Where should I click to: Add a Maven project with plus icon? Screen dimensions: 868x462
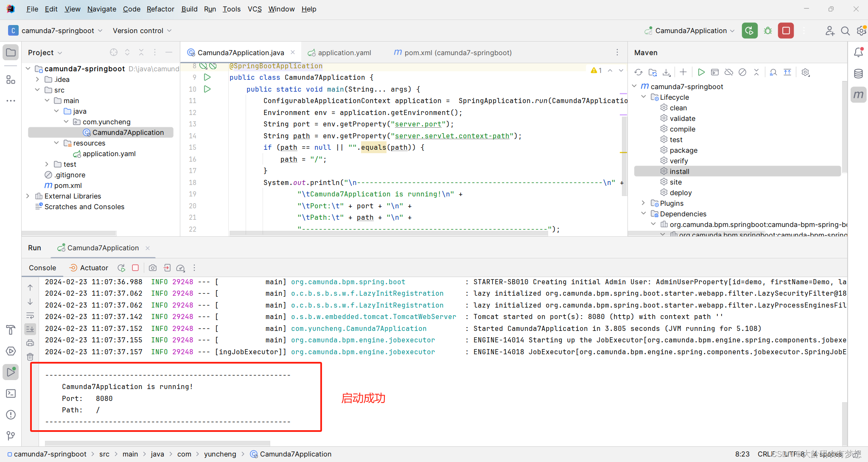pyautogui.click(x=683, y=73)
